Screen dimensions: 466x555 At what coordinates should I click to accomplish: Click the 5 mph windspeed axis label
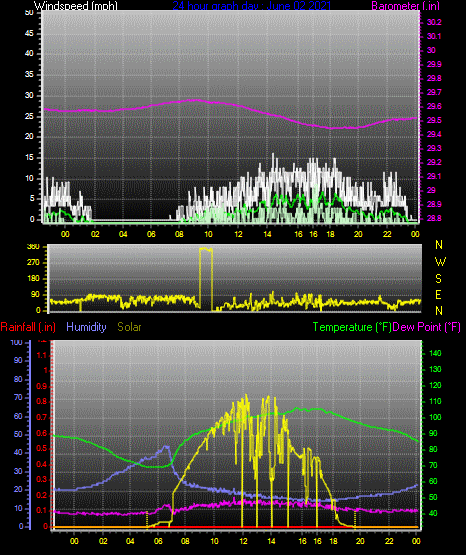pos(32,199)
